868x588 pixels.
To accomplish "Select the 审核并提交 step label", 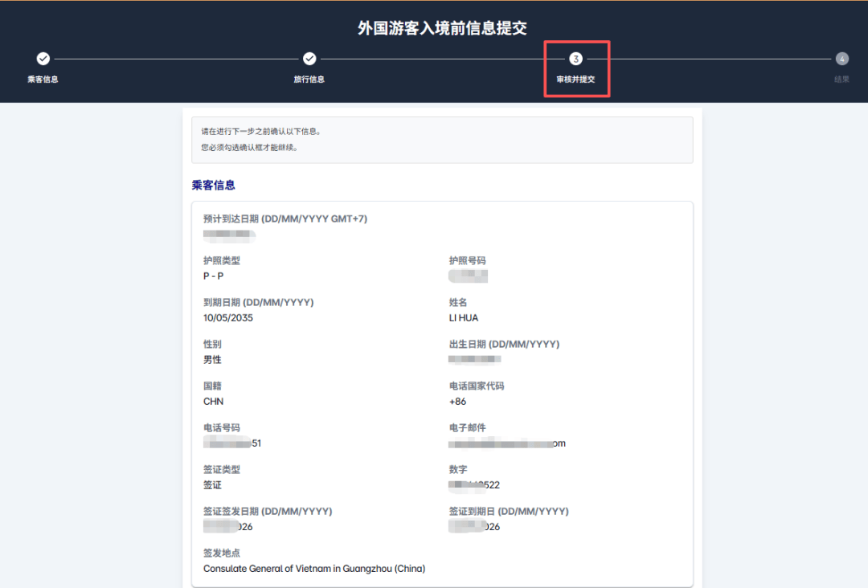I will click(575, 79).
